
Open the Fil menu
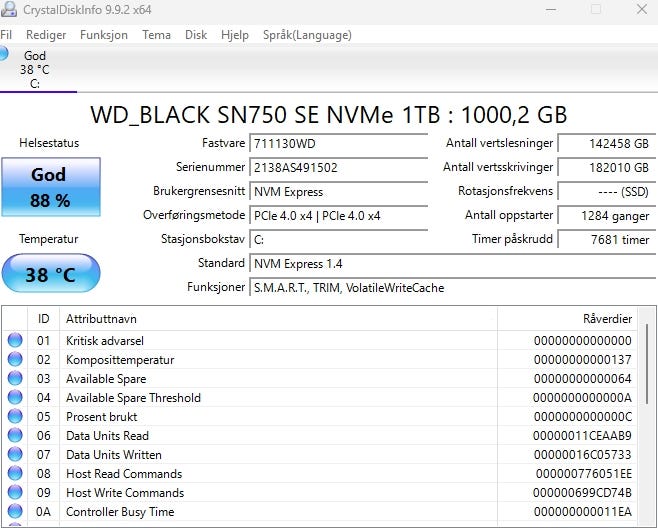pyautogui.click(x=6, y=35)
